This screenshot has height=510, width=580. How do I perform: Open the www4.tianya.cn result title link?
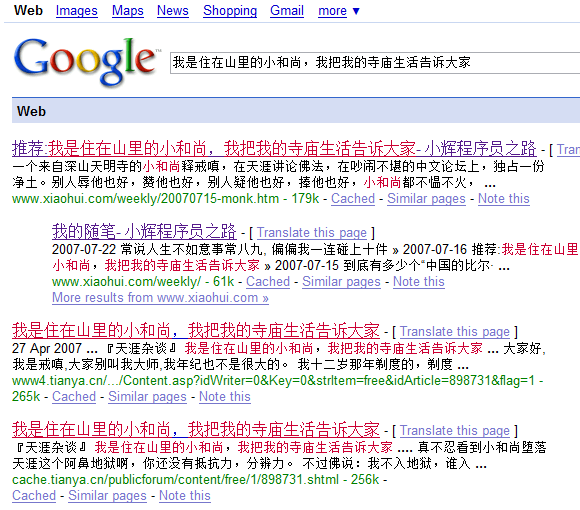point(196,331)
